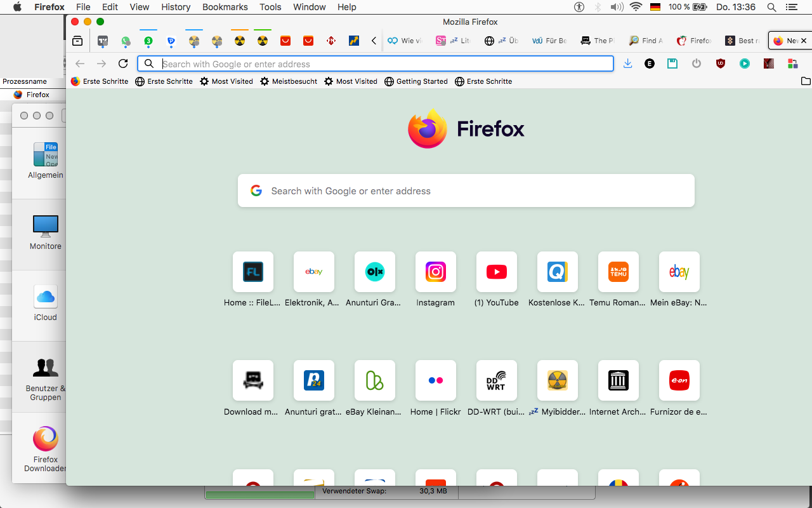Open the Temu top site tile
Viewport: 812px width, 508px height.
pyautogui.click(x=619, y=272)
